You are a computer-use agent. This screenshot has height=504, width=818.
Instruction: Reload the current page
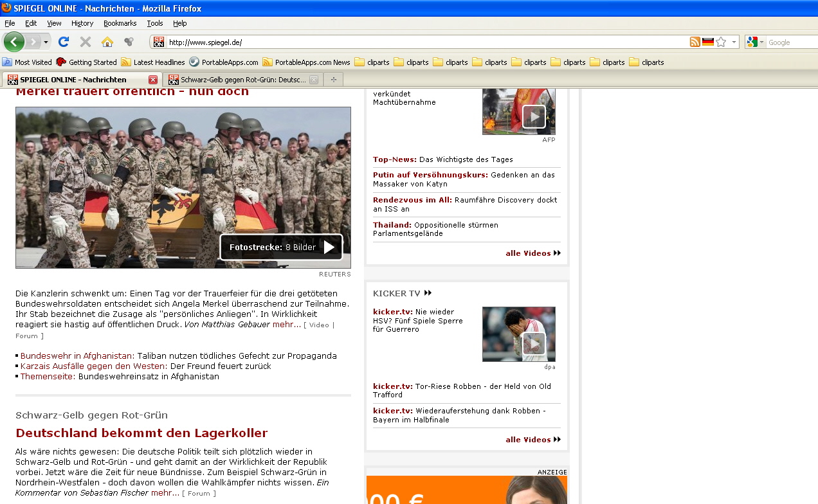63,42
